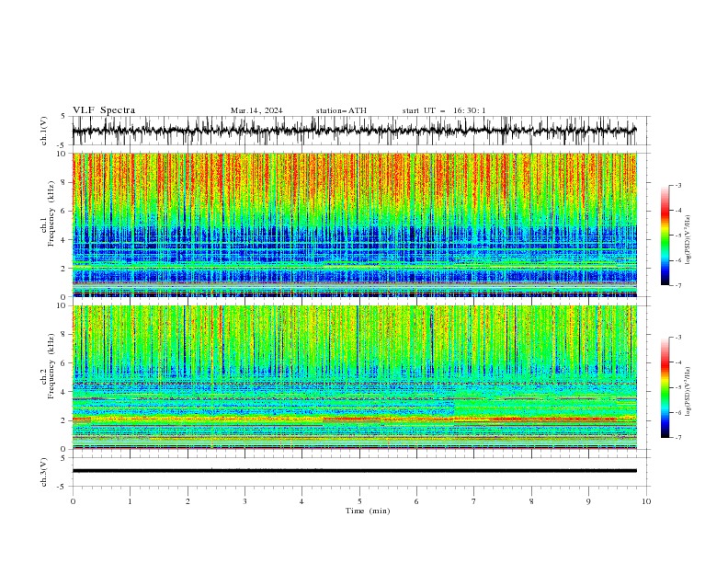Select the "start UT = 16:30:1" text

[x=444, y=110]
